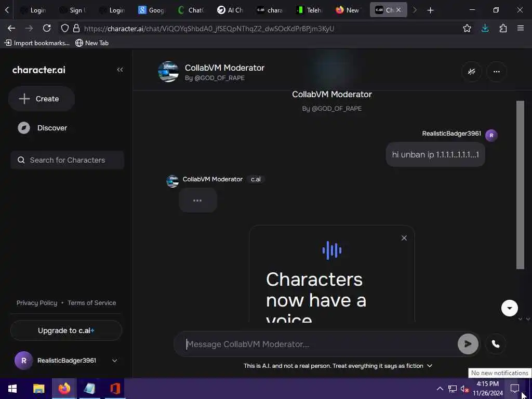532x399 pixels.
Task: Reload the page
Action: coord(47,29)
